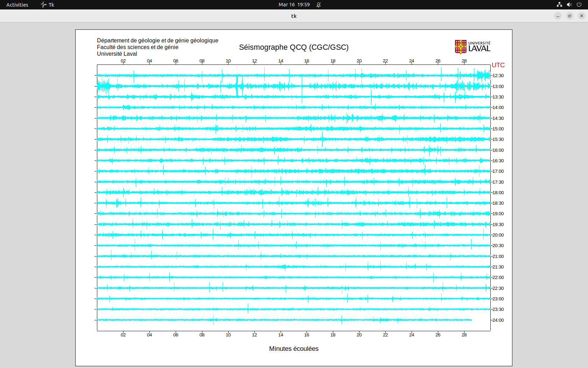Click the Tk app icon in top bar

pyautogui.click(x=44, y=5)
